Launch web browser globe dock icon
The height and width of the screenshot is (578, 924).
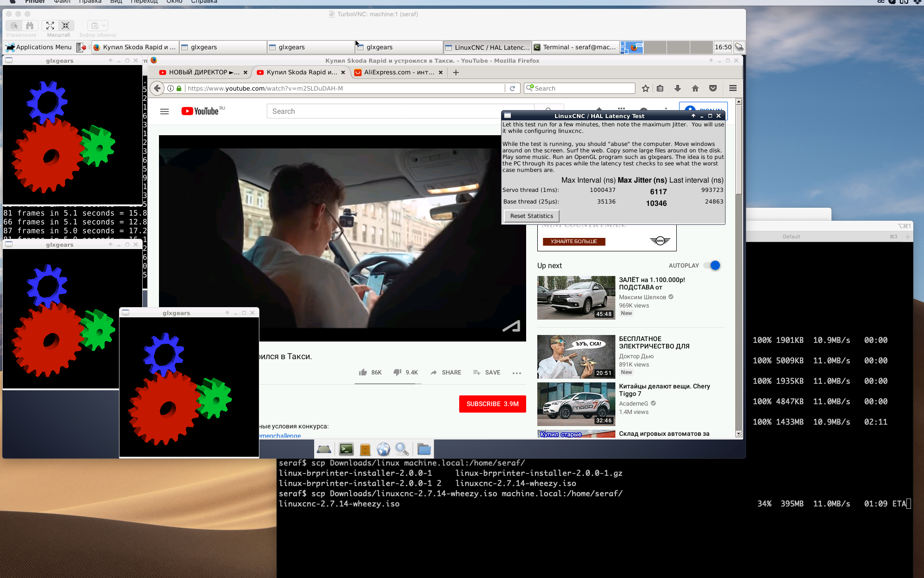point(383,449)
